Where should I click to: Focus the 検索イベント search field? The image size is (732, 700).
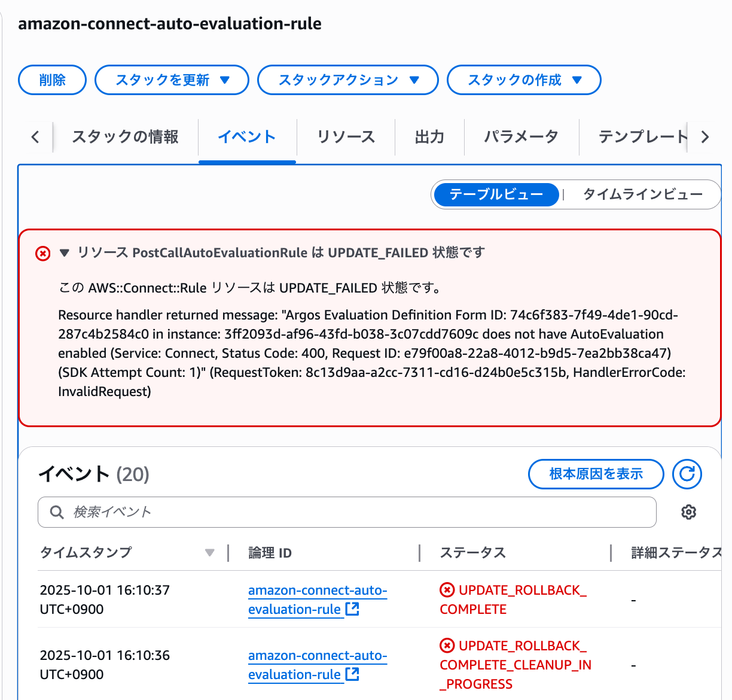tap(359, 512)
